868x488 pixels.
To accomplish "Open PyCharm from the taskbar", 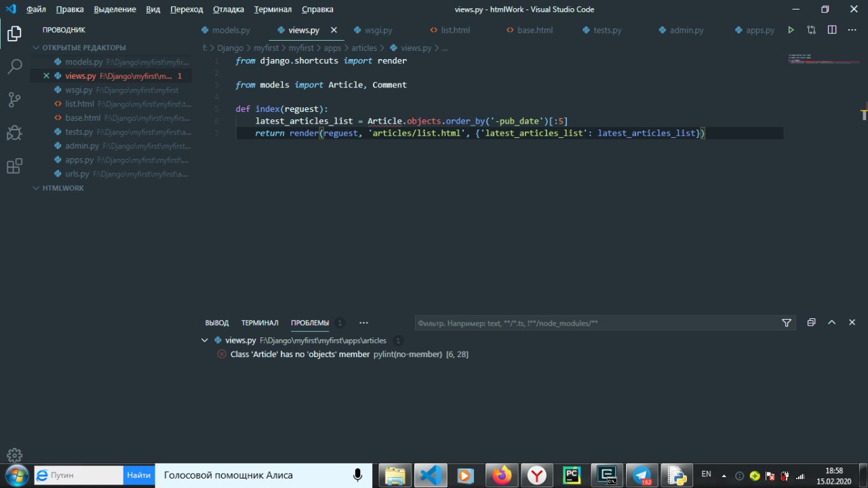I will tap(572, 475).
